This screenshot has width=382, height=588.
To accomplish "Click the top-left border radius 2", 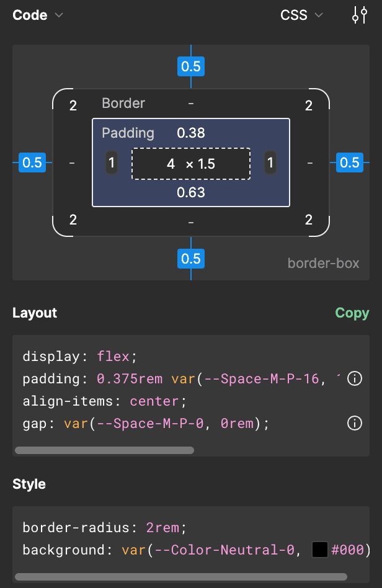I will [x=73, y=106].
